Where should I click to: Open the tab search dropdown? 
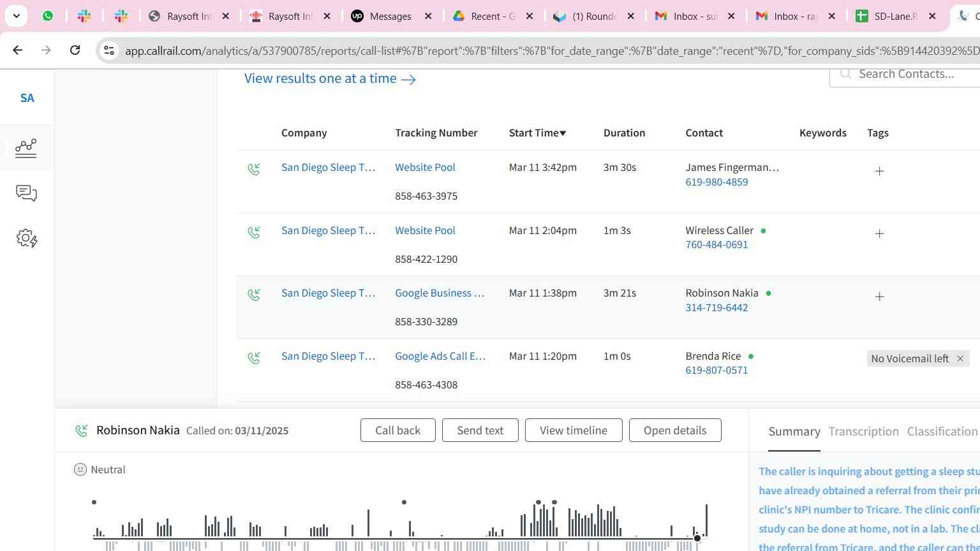[16, 16]
